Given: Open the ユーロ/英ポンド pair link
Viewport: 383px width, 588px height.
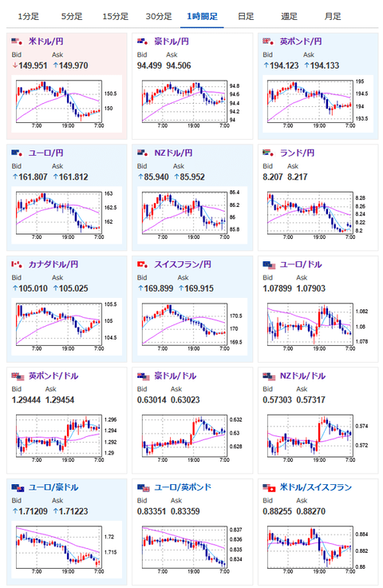Looking at the screenshot, I should click(183, 487).
